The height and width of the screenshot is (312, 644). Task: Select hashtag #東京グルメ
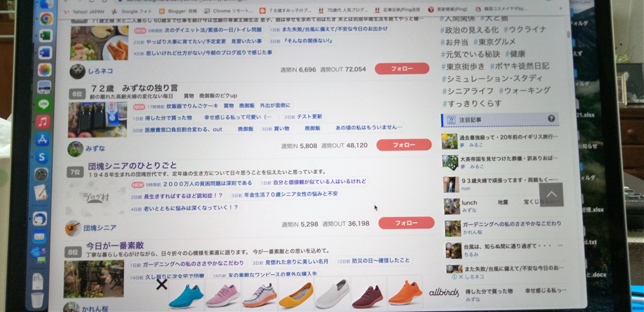pos(494,42)
